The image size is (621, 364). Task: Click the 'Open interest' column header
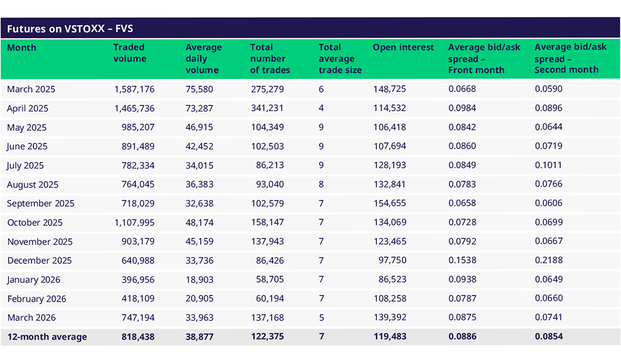(x=403, y=47)
